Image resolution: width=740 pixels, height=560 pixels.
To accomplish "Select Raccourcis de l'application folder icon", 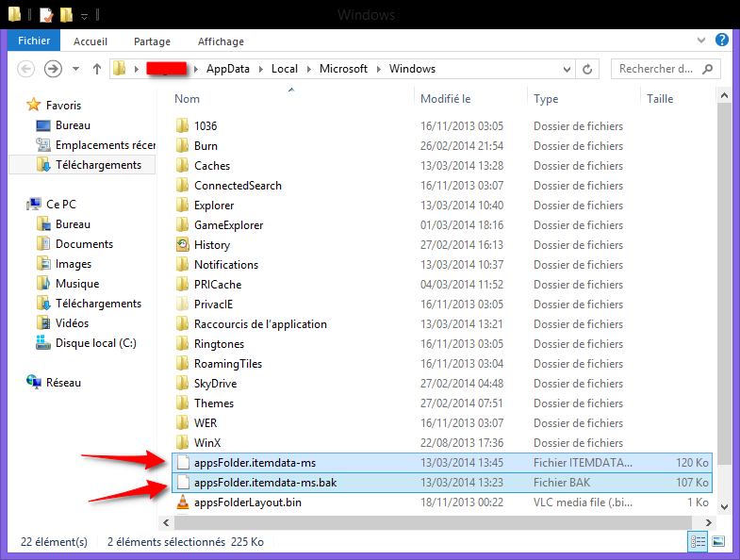I will (x=182, y=324).
